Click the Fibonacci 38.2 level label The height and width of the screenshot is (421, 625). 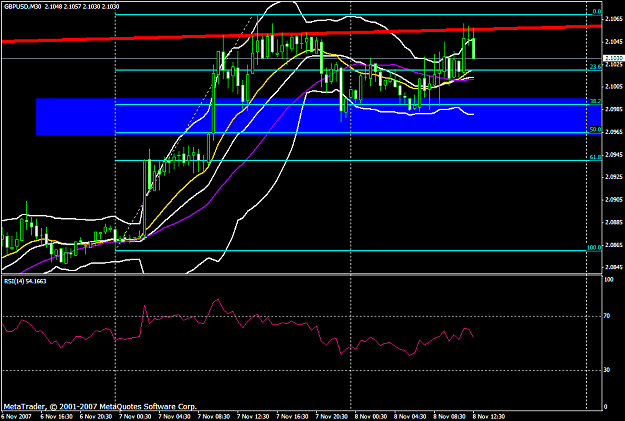coord(595,101)
